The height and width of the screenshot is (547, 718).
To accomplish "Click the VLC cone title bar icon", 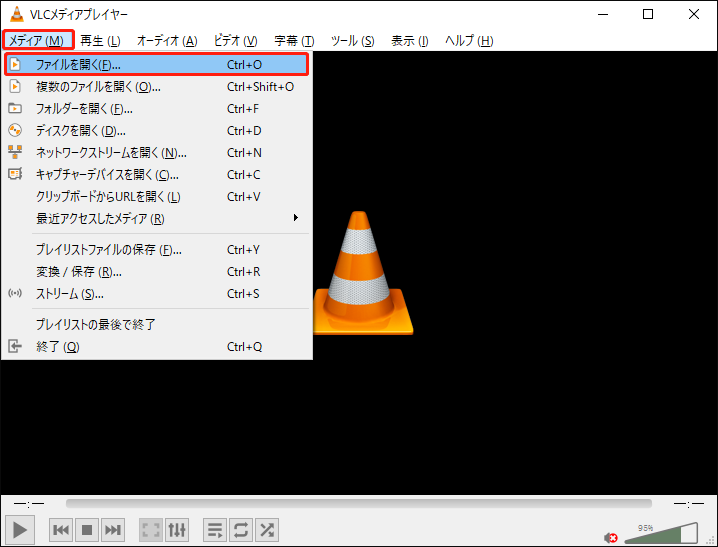I will tap(16, 14).
